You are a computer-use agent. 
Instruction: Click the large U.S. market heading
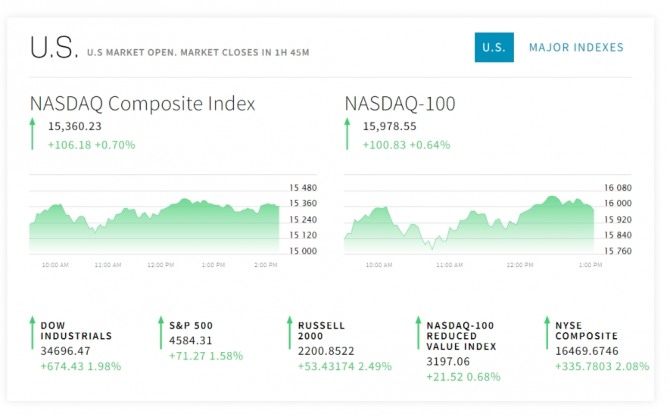(x=52, y=47)
